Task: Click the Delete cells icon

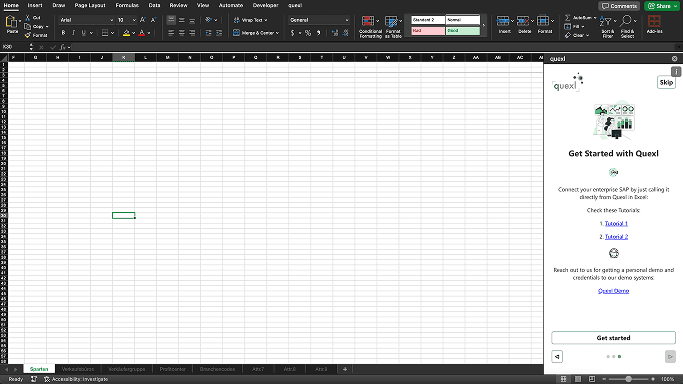Action: [x=523, y=21]
